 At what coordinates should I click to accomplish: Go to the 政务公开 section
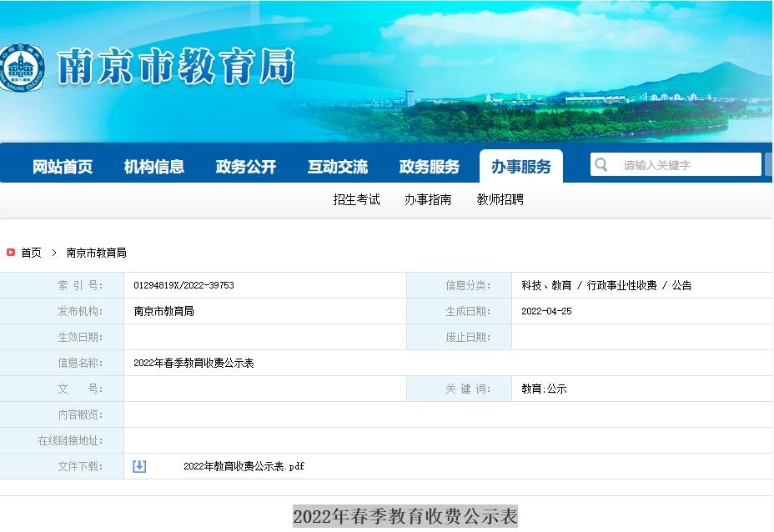point(246,167)
